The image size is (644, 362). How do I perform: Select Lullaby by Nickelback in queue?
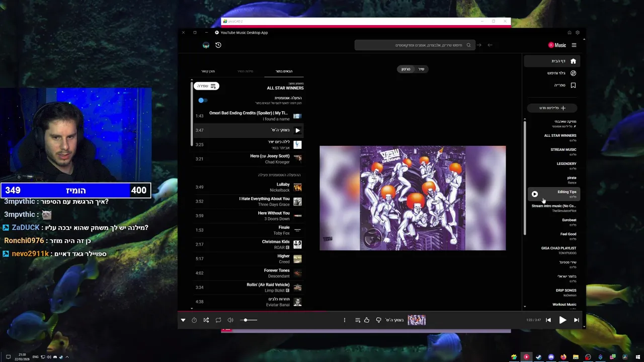tap(249, 187)
